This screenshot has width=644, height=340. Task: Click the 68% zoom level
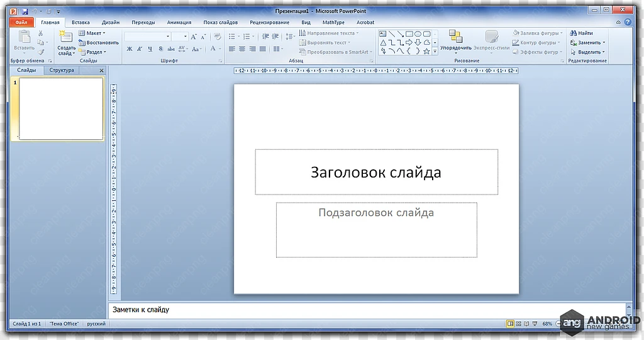pyautogui.click(x=547, y=324)
